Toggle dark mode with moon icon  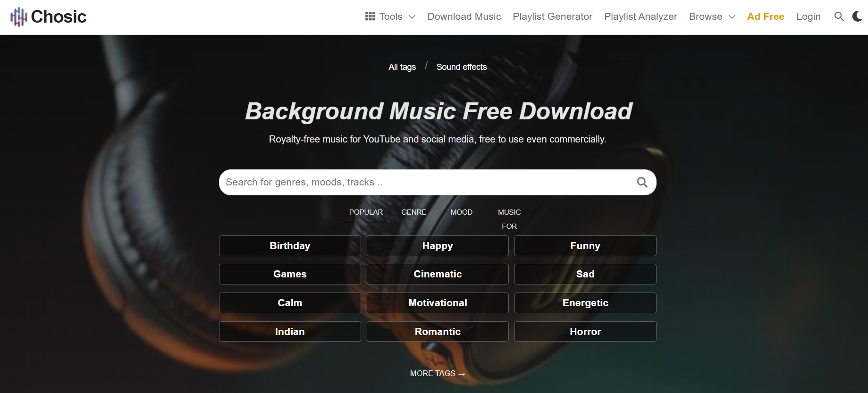point(857,17)
